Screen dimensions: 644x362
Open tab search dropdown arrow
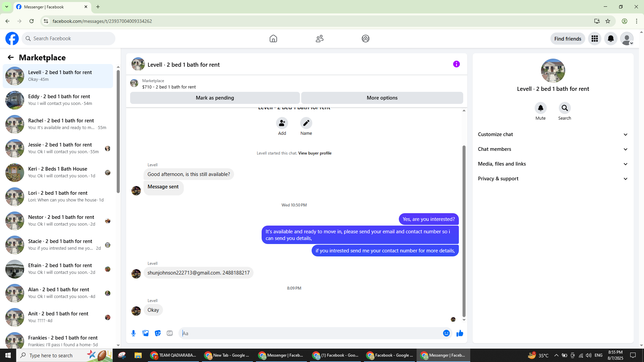click(6, 7)
